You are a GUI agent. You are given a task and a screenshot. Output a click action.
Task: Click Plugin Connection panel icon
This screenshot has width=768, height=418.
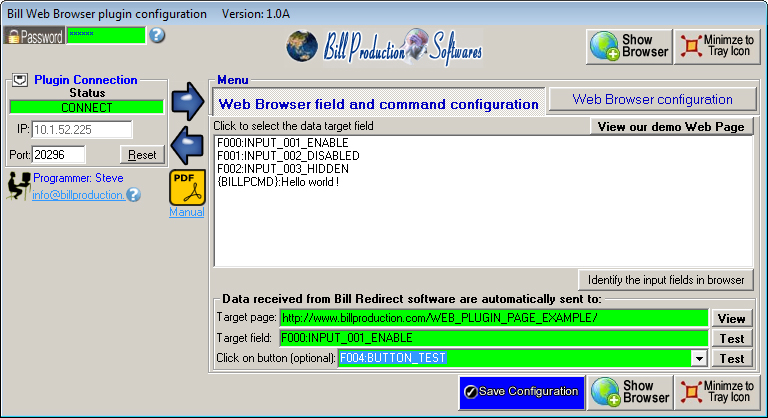(20, 80)
